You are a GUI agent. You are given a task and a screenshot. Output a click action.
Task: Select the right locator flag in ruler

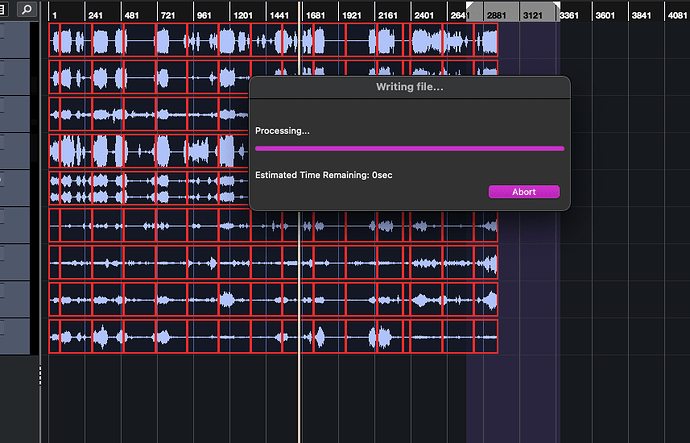[557, 5]
